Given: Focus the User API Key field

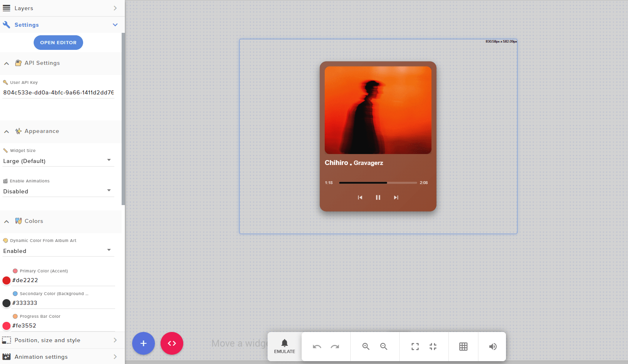Looking at the screenshot, I should pos(58,92).
